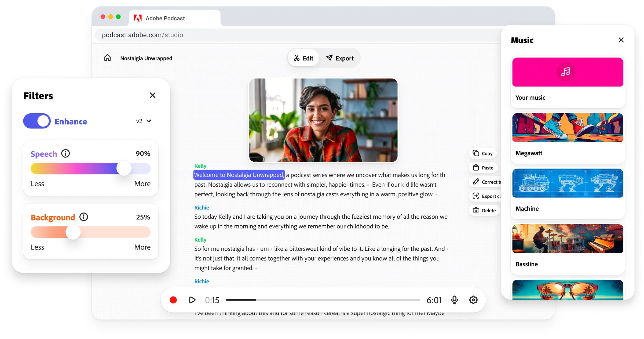Click Background info icon

(84, 217)
